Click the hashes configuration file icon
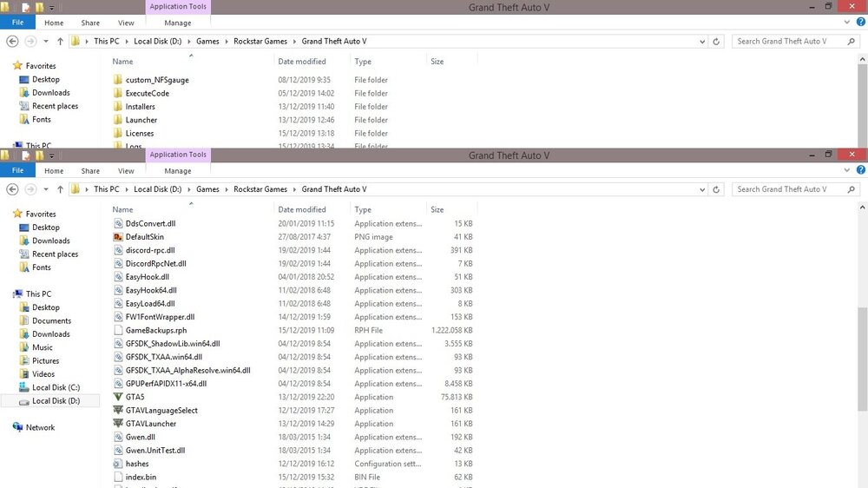Screen dimensions: 868x488 click(x=118, y=464)
